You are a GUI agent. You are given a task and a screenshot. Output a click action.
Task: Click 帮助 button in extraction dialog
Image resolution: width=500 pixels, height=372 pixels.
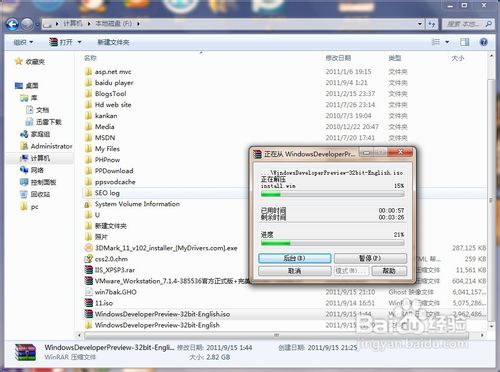[389, 271]
